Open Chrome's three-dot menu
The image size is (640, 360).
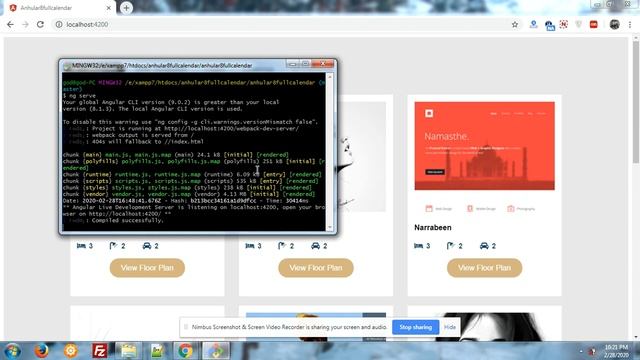(x=630, y=24)
